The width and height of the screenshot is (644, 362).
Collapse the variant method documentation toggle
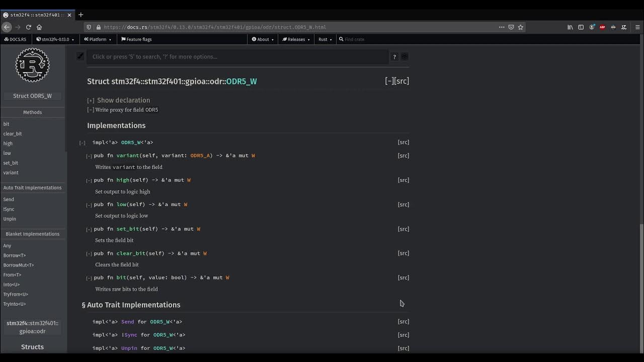(x=89, y=156)
